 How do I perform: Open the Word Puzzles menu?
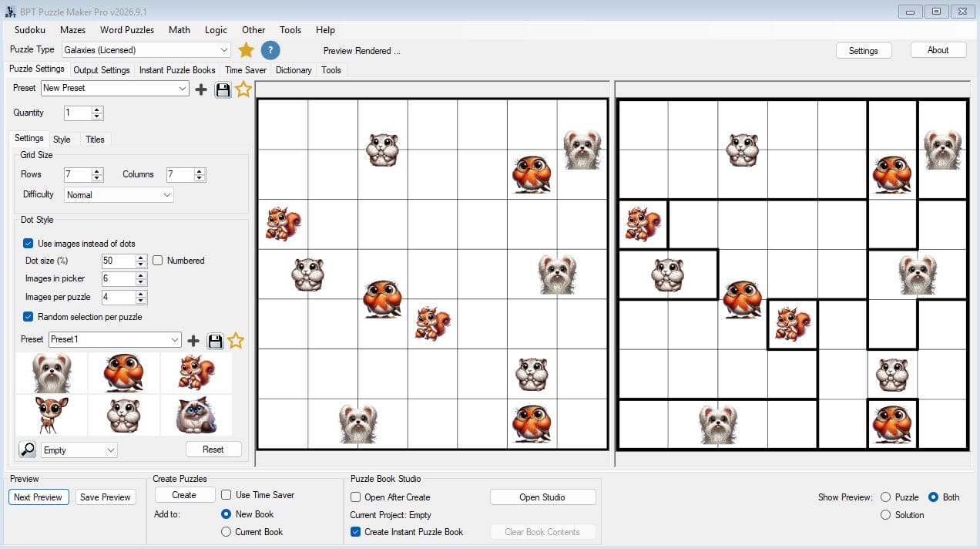click(127, 30)
